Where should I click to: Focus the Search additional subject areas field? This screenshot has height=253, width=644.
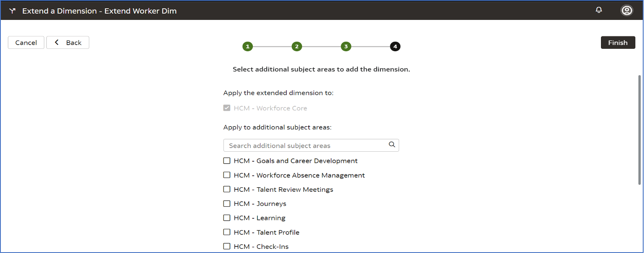pyautogui.click(x=306, y=146)
